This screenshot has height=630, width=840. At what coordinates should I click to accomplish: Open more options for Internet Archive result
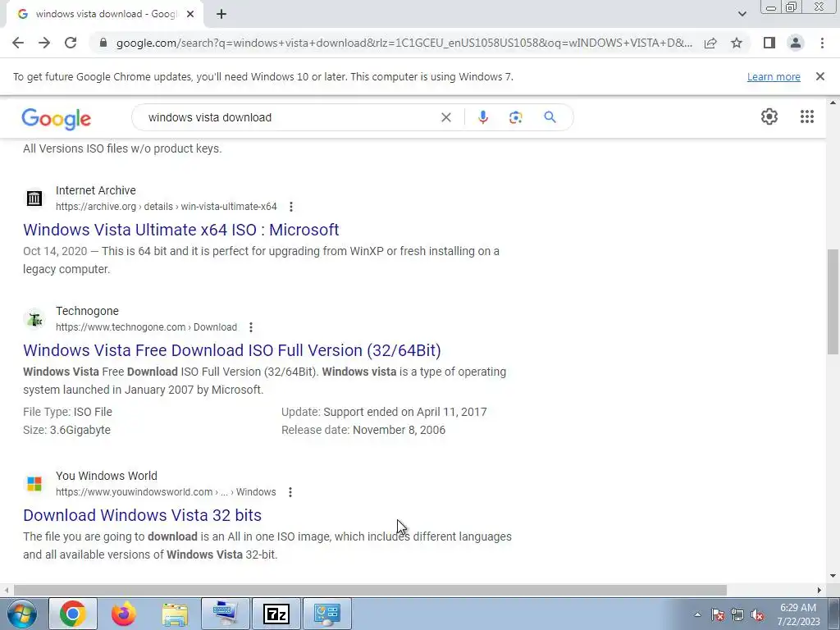click(291, 207)
